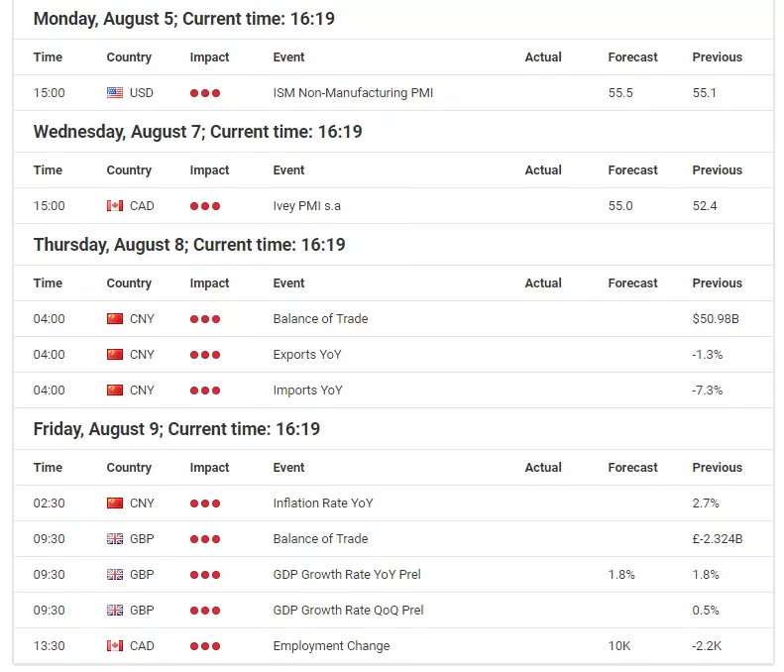Click impact dots for Imports YoY
784x672 pixels.
(x=205, y=390)
